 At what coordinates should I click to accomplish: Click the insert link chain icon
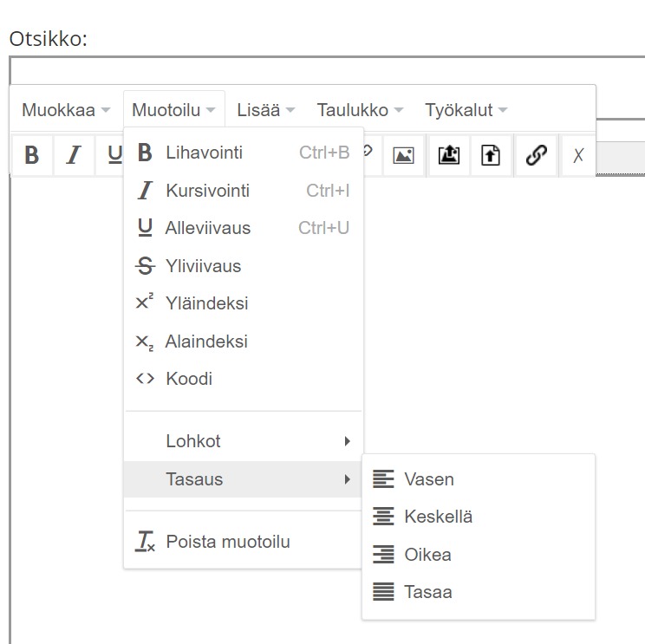(537, 155)
